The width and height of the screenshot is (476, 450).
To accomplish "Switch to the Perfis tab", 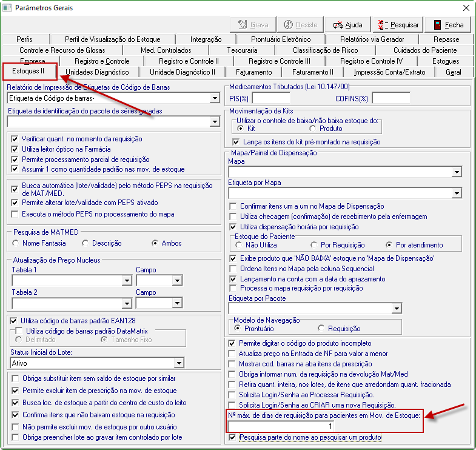I will click(24, 39).
